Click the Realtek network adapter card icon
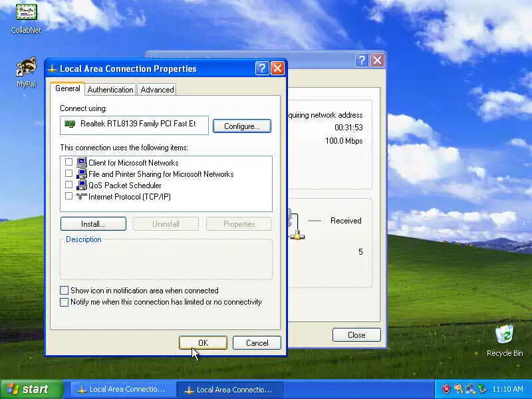Image resolution: width=532 pixels, height=399 pixels. (x=70, y=124)
